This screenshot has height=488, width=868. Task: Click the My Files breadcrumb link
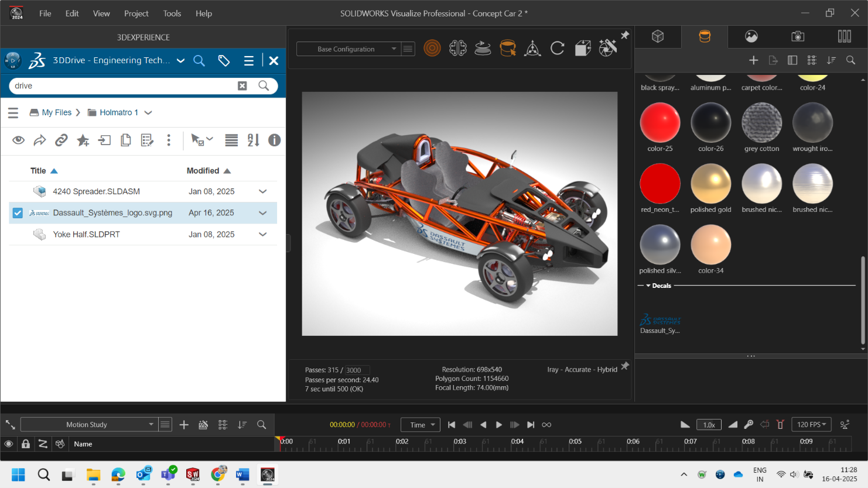[56, 112]
